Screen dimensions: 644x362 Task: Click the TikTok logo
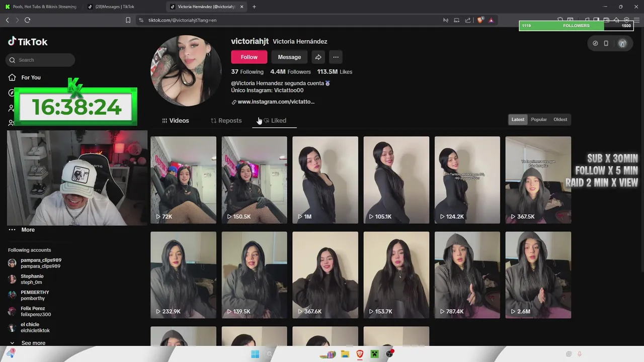(28, 42)
